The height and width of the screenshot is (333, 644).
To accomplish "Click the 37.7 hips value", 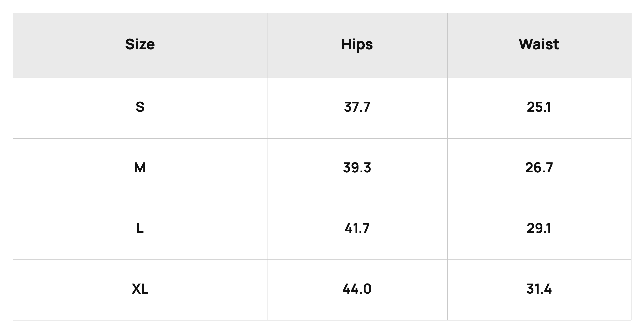I will [357, 107].
